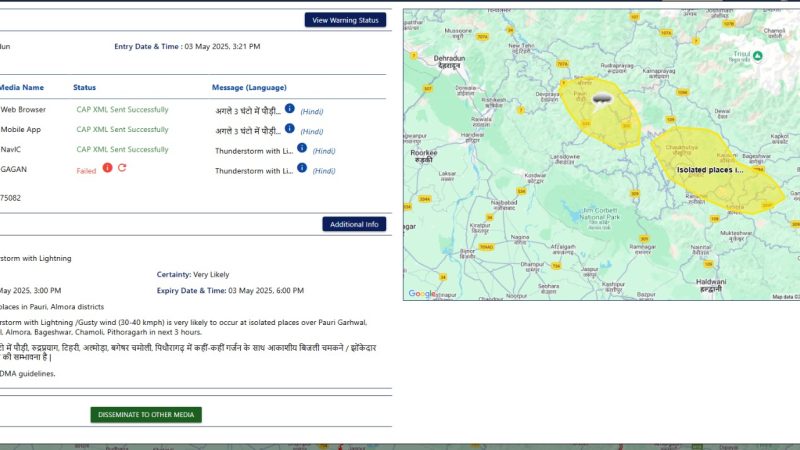
Task: Click GAGAN Thunderstorm with Li.. message
Action: [254, 171]
